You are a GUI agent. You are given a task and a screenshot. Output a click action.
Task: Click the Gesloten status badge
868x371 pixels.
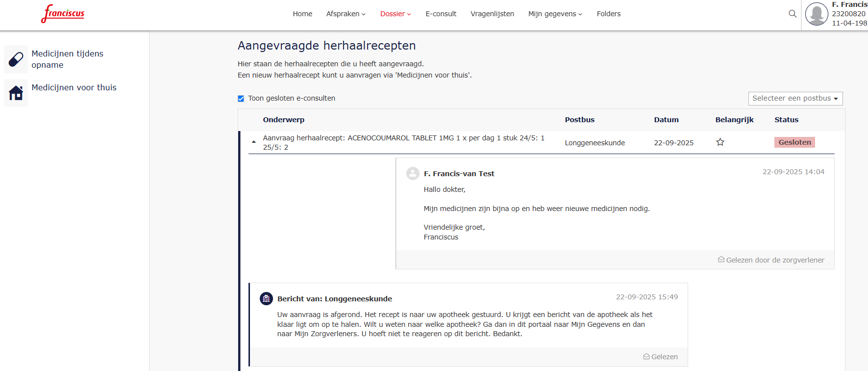click(794, 142)
